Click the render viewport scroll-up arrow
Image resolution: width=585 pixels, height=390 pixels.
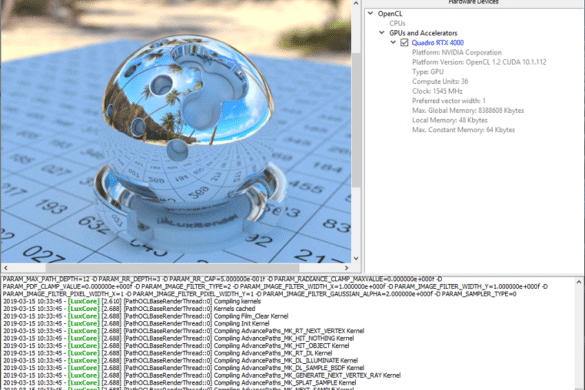click(x=356, y=3)
